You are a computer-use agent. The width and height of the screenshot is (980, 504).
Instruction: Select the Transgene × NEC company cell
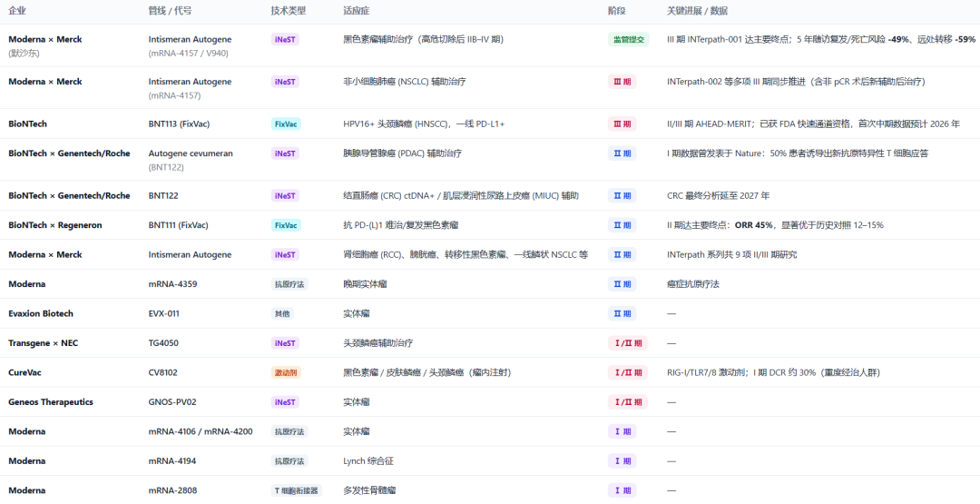(44, 343)
